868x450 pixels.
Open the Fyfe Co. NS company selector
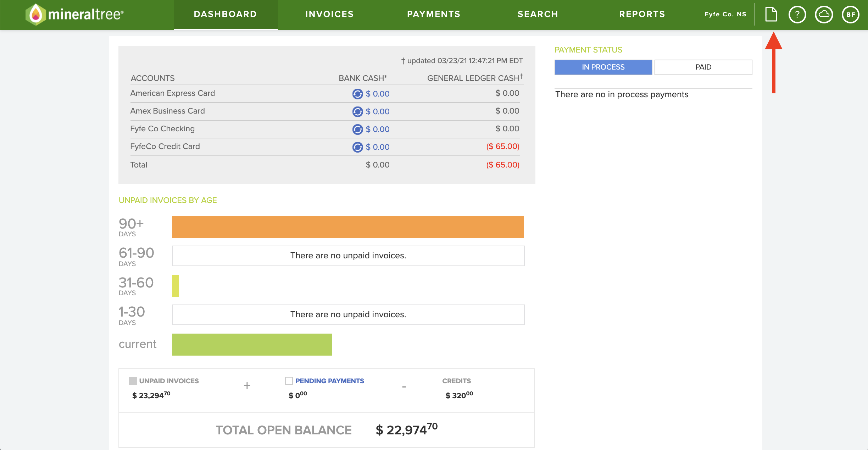(725, 14)
